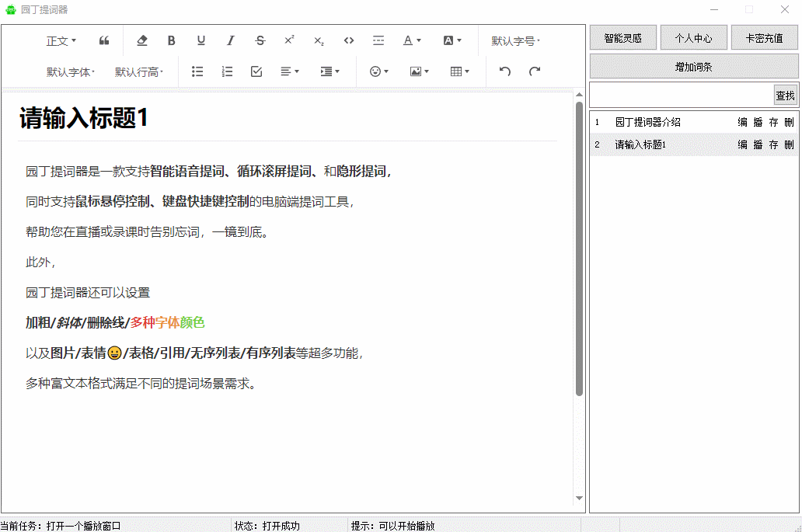Click the search text field beside 查找
Screen dimensions: 802x532
(681, 95)
